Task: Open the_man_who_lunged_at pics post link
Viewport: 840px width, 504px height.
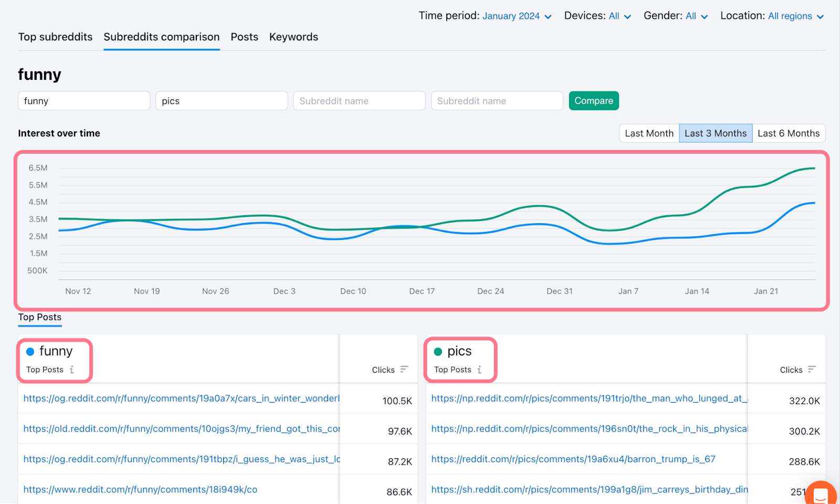Action: (590, 398)
